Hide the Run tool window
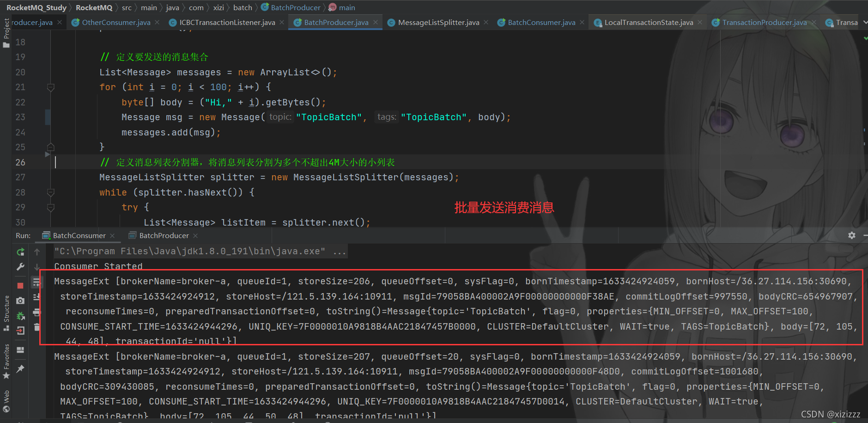This screenshot has width=868, height=423. pyautogui.click(x=865, y=235)
